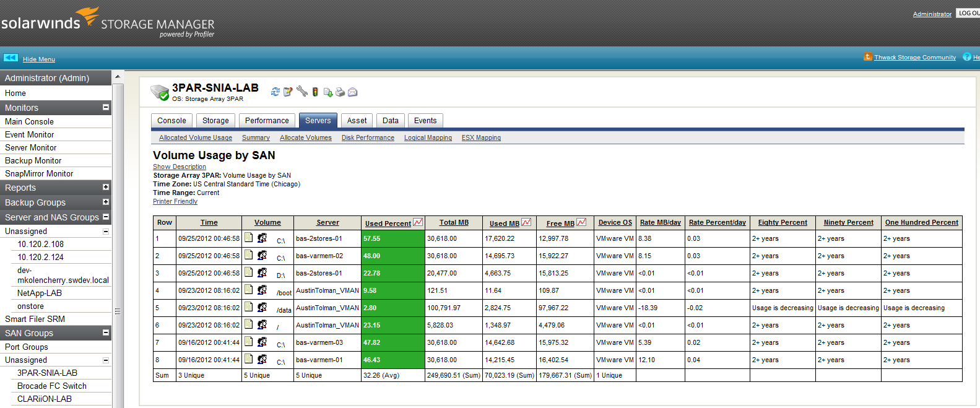Open the chart icon beside Used Percent
The height and width of the screenshot is (408, 980).
[x=418, y=222]
